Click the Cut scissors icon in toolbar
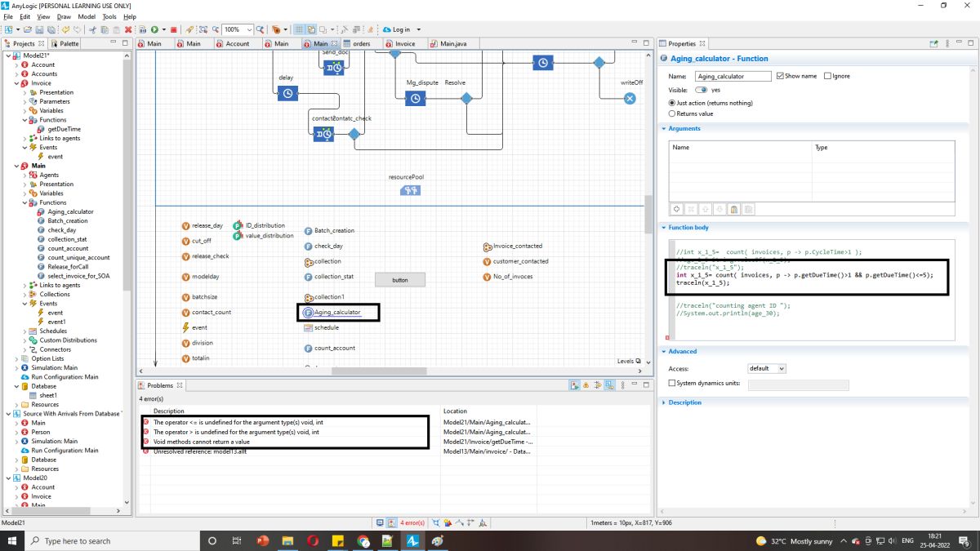Viewport: 980px width, 551px height. pyautogui.click(x=93, y=29)
